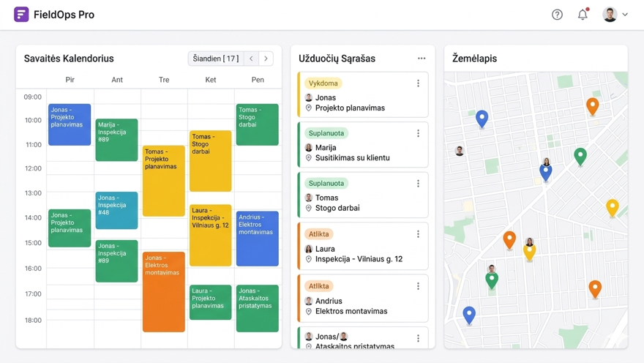Select the Pen day column header
This screenshot has width=644, height=363.
258,80
